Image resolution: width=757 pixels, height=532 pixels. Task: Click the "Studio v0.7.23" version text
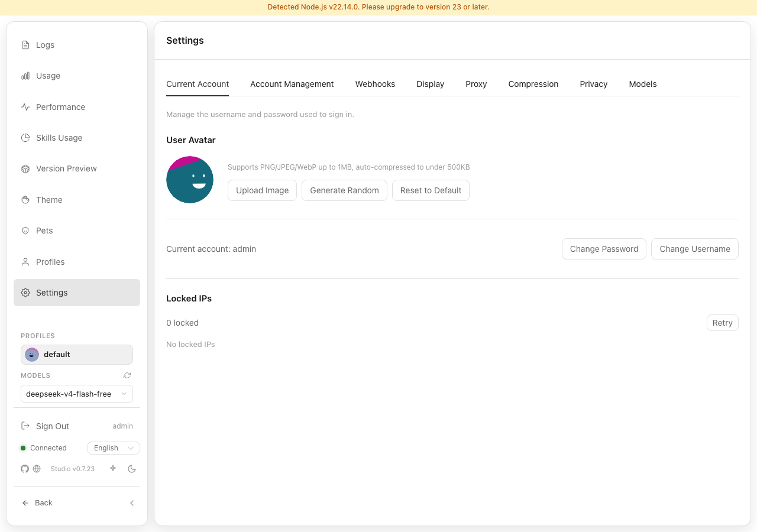pos(73,469)
